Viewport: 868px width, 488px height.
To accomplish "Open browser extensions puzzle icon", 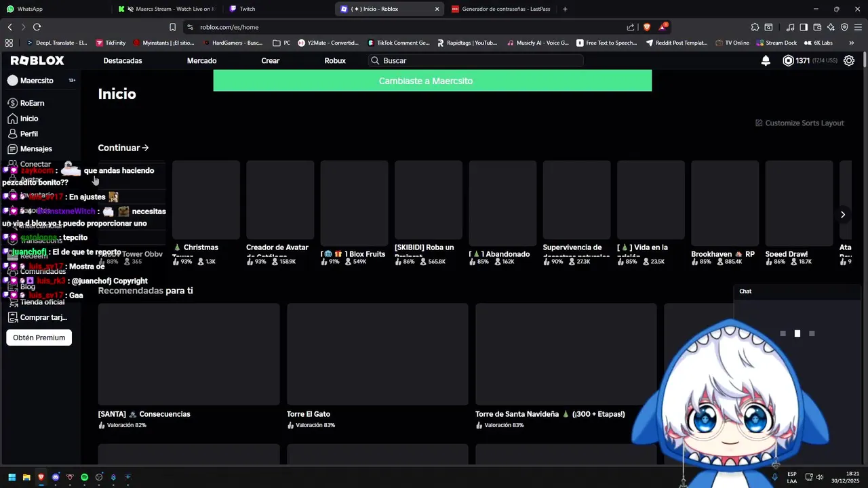I will 755,27.
